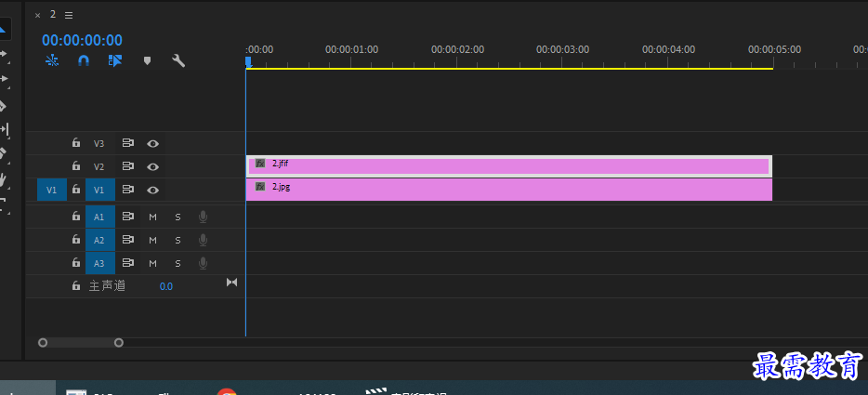
Task: Open Timeline Display Settings wrench
Action: (x=178, y=60)
